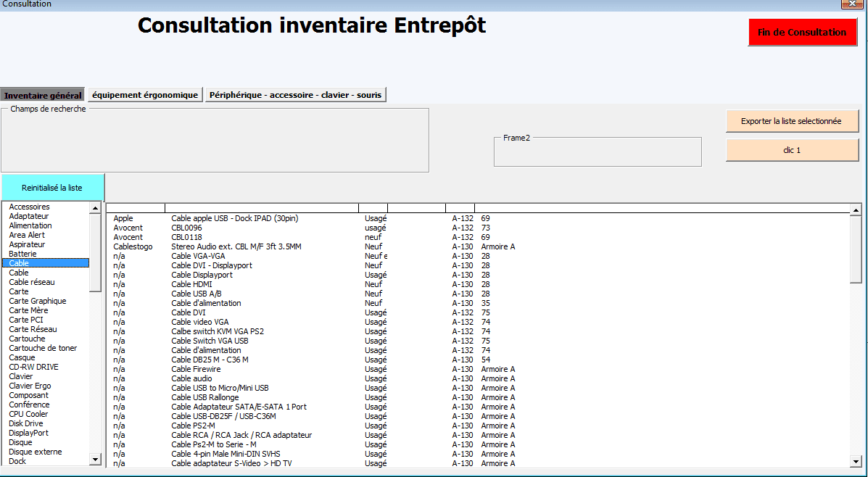868x477 pixels.
Task: Select Carte Graphique category
Action: pyautogui.click(x=38, y=301)
